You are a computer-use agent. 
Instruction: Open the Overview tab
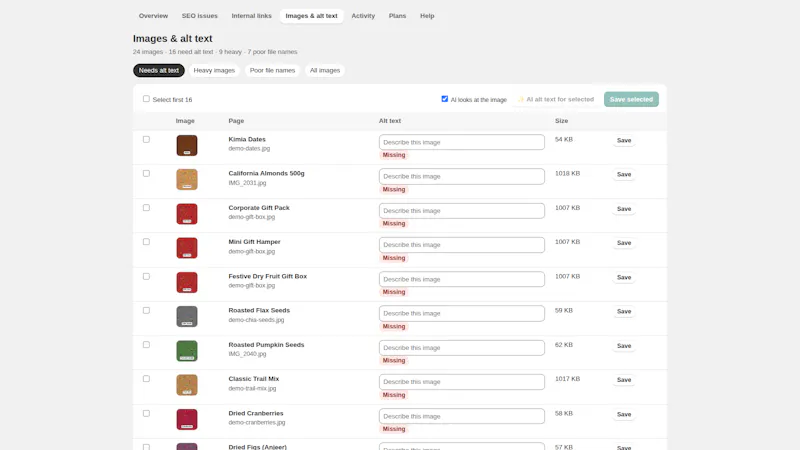coord(153,16)
